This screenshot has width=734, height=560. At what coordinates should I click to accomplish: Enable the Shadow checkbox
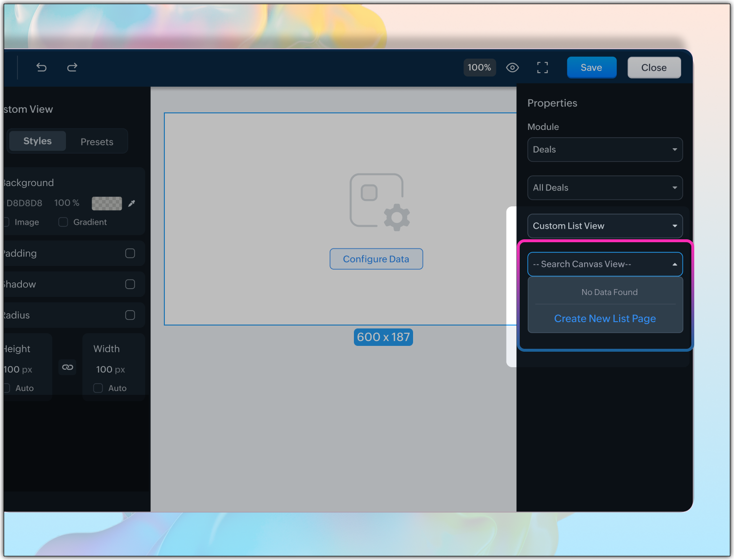(x=130, y=284)
